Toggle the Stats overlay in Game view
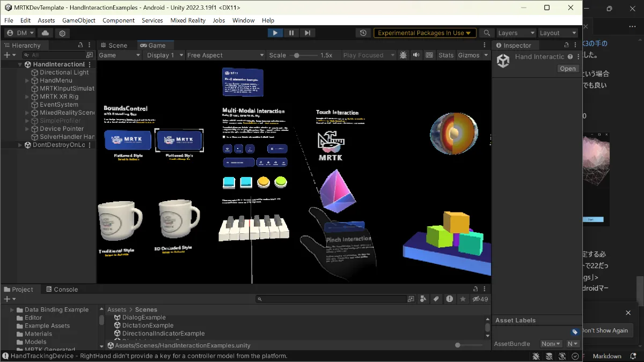The height and width of the screenshot is (362, 644). point(445,55)
